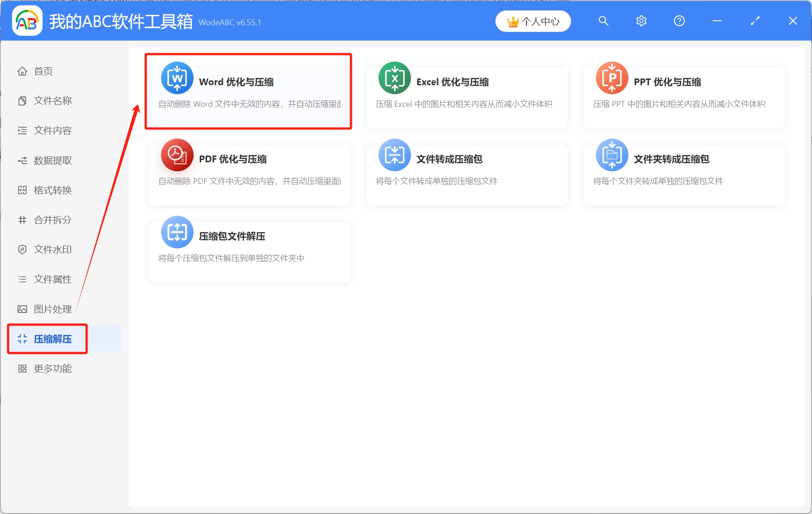Close the WodeABC window
Viewport: 812px width, 514px height.
click(793, 21)
